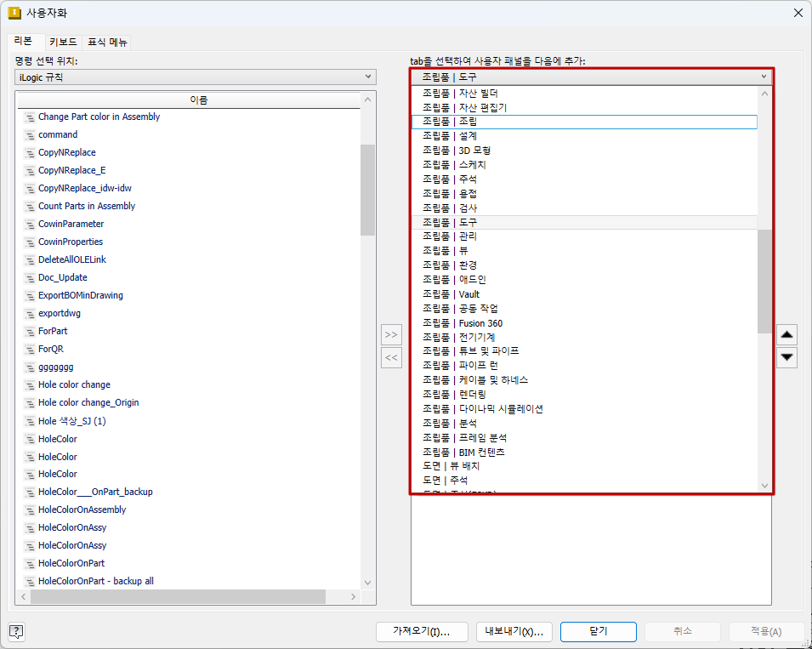This screenshot has height=649, width=812.
Task: Select Count Parts in Assembly rule
Action: (87, 206)
